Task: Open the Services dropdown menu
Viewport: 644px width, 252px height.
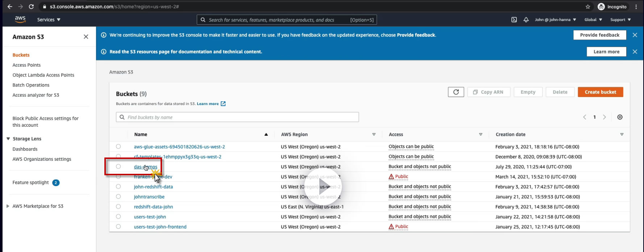Action: pyautogui.click(x=49, y=20)
